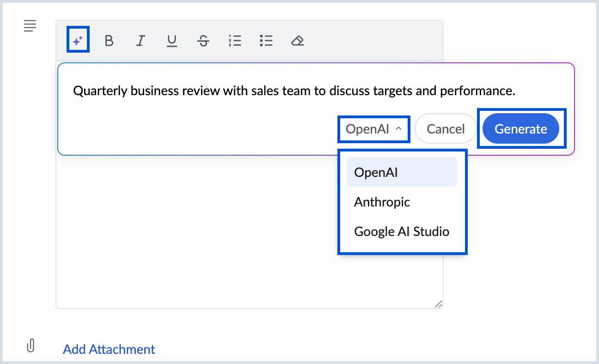The width and height of the screenshot is (599, 364).
Task: Apply underline formatting
Action: coord(172,41)
